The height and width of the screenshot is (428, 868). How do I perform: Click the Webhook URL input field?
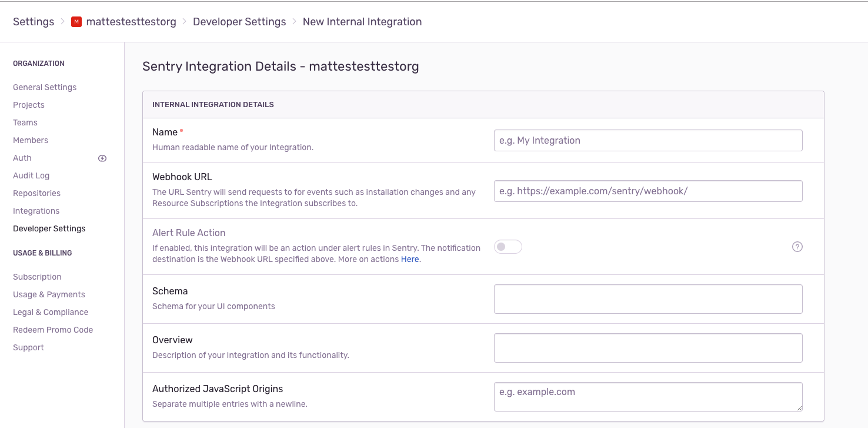click(x=647, y=191)
